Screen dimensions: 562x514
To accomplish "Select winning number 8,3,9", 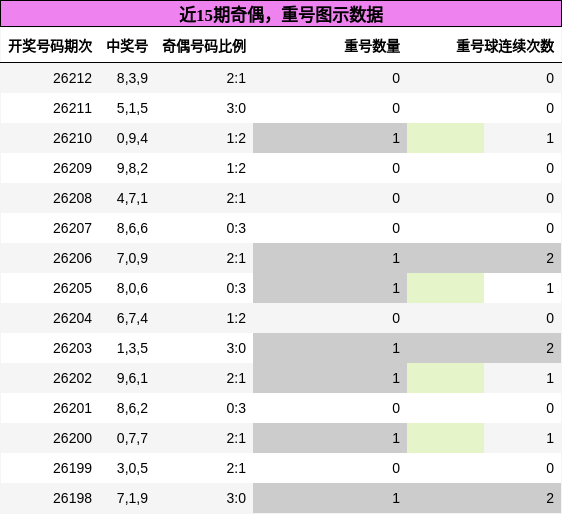I will coord(132,78).
